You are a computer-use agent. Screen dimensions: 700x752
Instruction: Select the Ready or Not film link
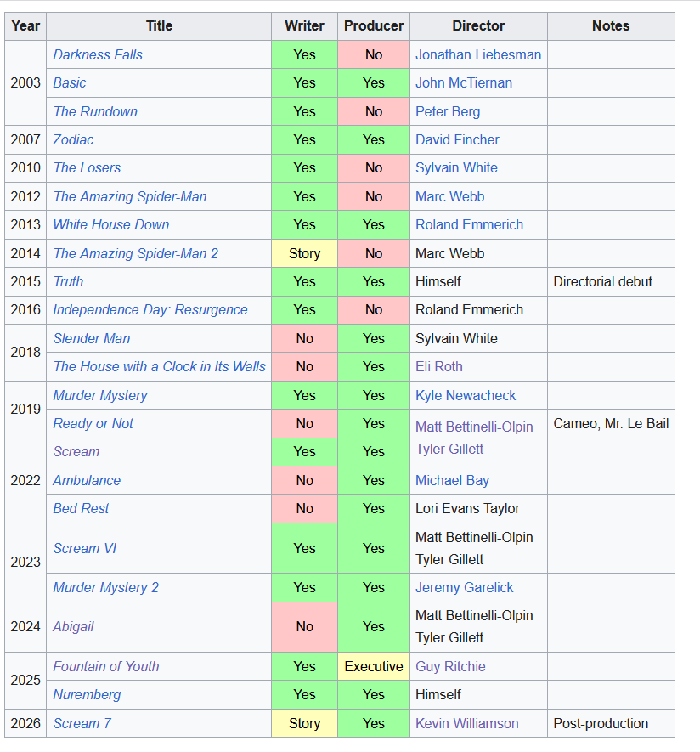coord(93,423)
